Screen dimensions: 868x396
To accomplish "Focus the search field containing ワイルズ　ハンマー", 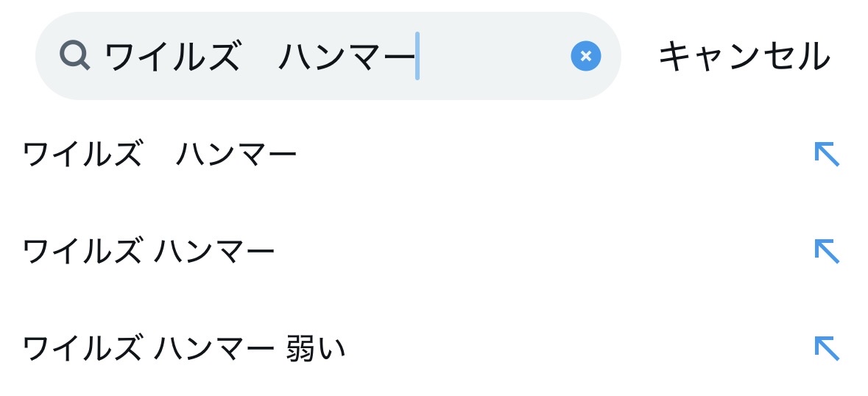I will coord(328,56).
